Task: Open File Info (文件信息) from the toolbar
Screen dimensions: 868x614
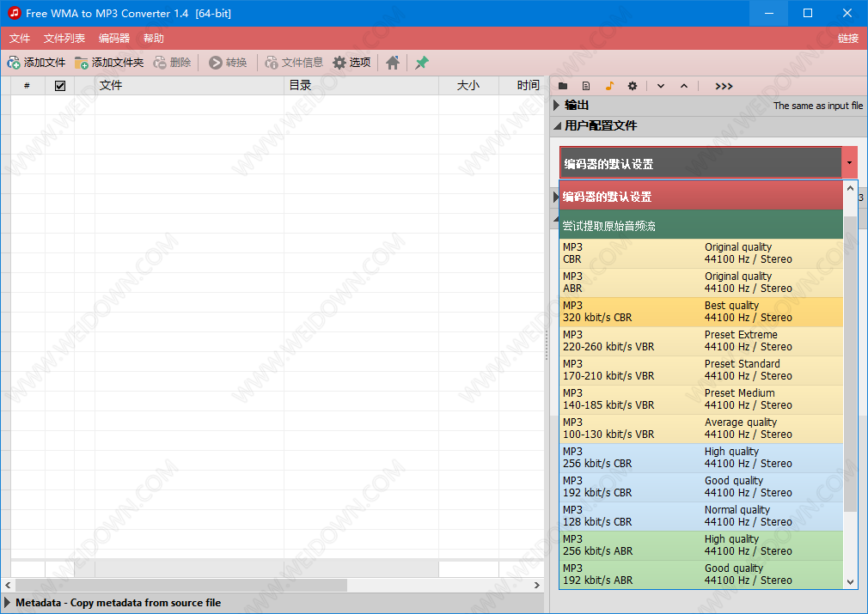Action: (294, 63)
